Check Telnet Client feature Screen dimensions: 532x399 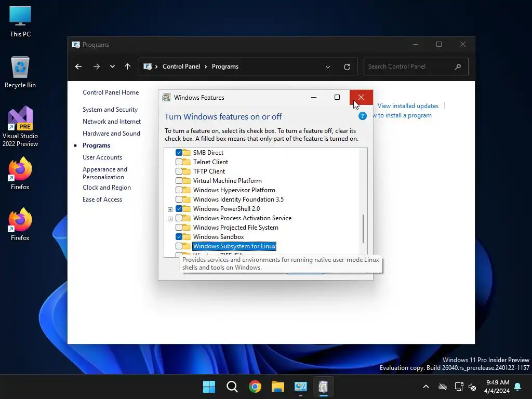(x=179, y=162)
